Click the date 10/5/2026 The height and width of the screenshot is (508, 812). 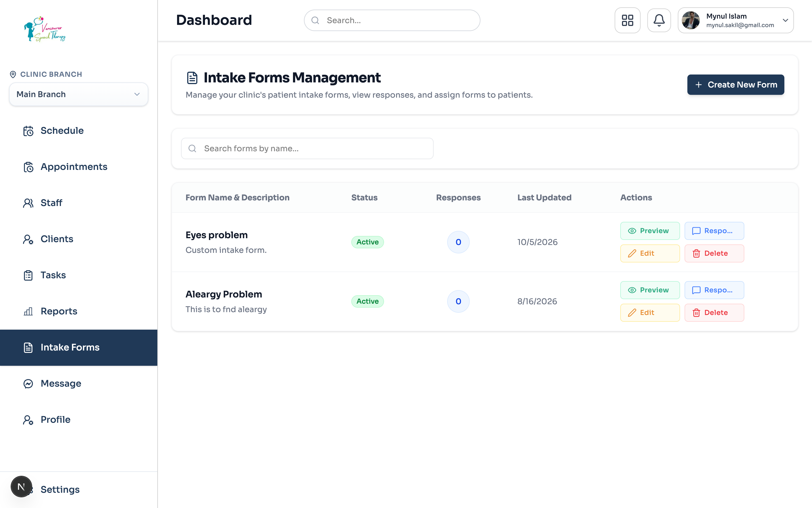coord(538,242)
